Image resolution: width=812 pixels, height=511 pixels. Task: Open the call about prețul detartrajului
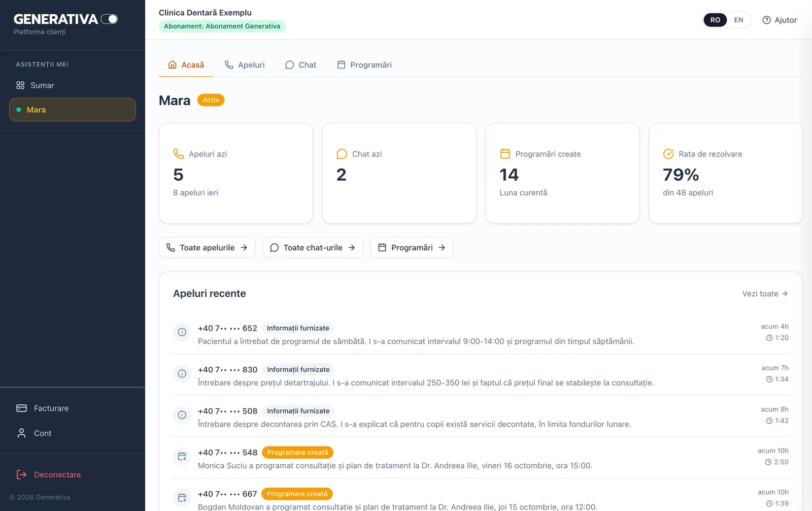tap(481, 375)
